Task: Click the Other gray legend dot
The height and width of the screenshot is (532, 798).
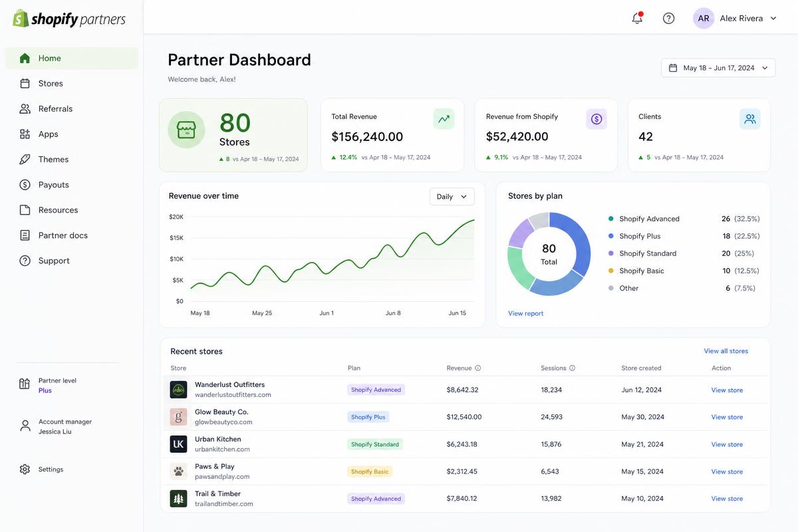Action: tap(610, 288)
